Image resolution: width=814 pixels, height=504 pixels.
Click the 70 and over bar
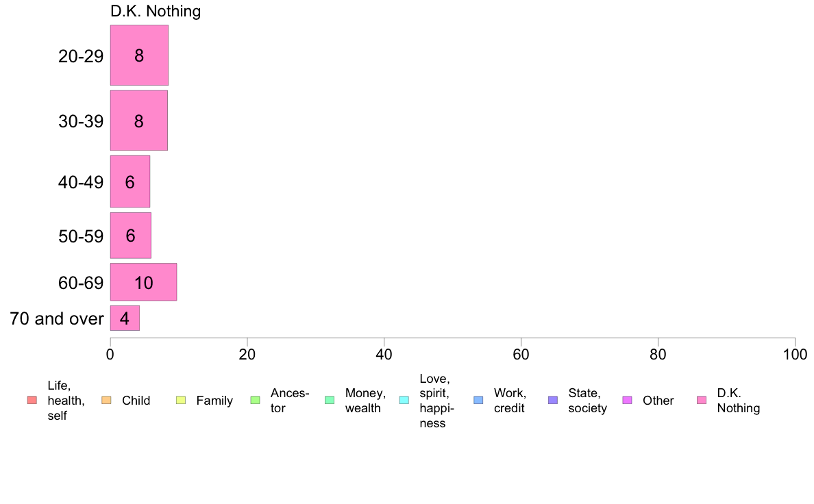click(x=125, y=318)
